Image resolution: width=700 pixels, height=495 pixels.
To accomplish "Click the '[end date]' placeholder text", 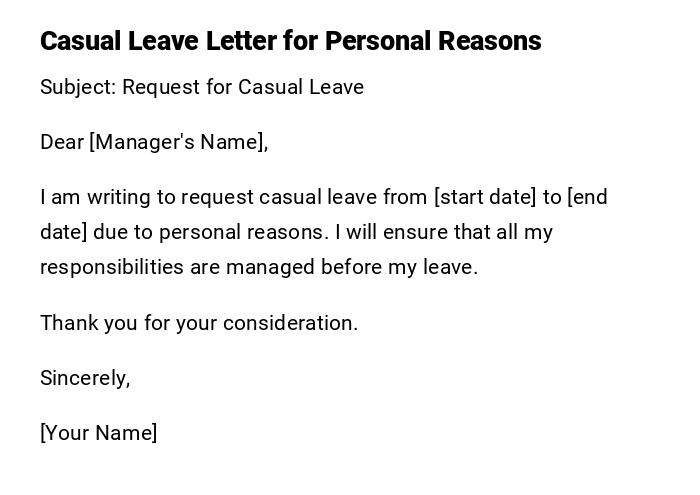I will (587, 197).
